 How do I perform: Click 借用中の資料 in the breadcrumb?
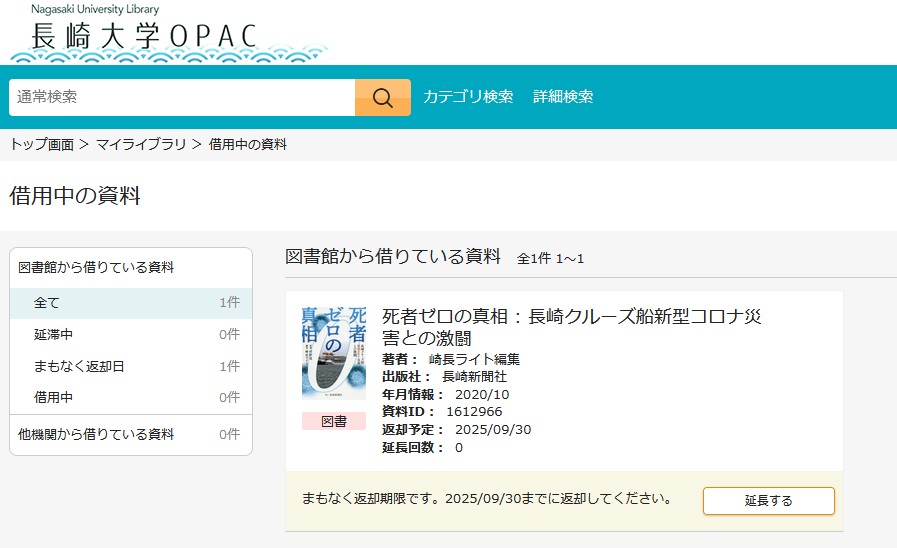[x=248, y=145]
